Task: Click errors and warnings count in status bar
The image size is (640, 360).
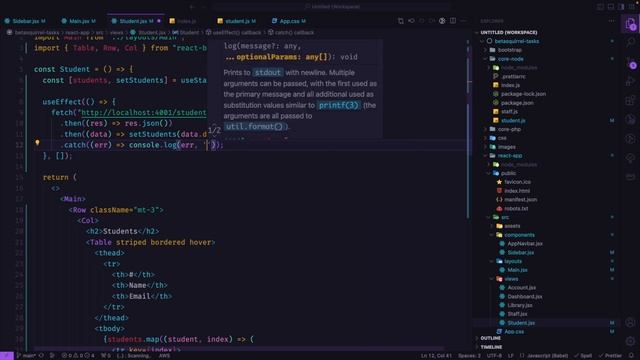Action: [78, 356]
